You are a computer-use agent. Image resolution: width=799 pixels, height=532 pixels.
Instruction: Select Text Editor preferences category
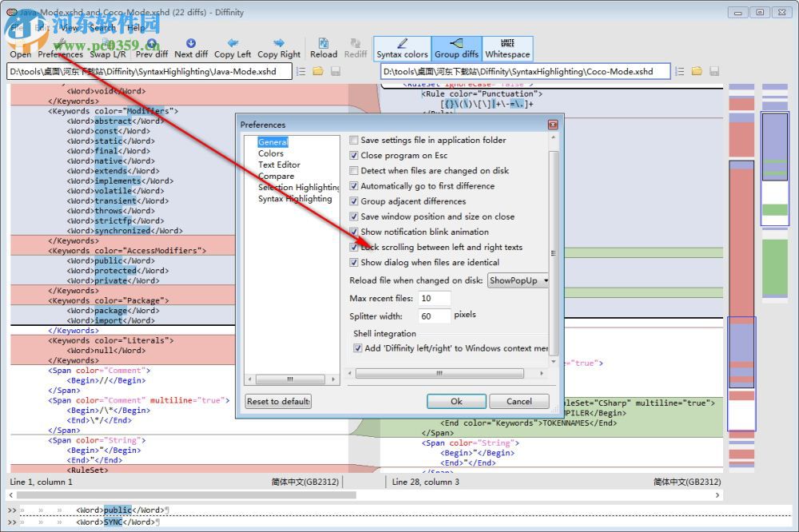click(x=279, y=165)
